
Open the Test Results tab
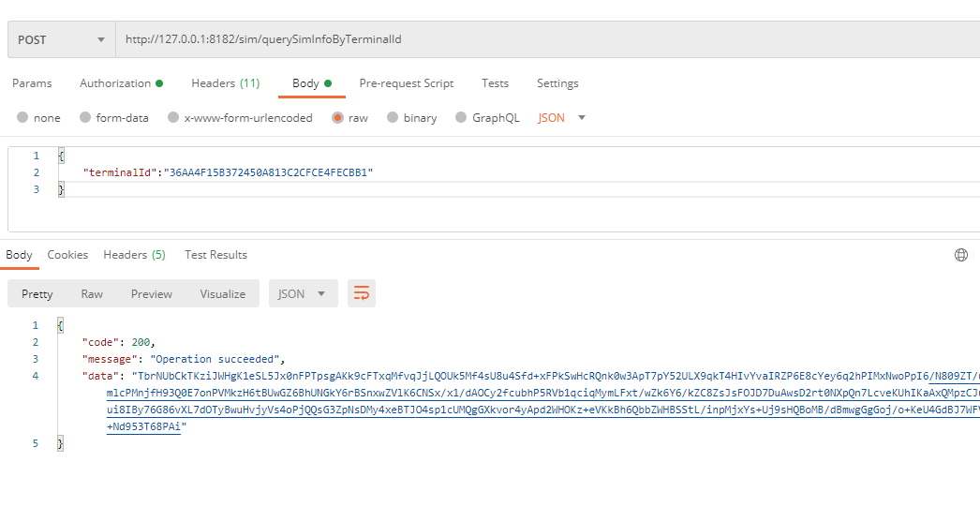pos(215,255)
